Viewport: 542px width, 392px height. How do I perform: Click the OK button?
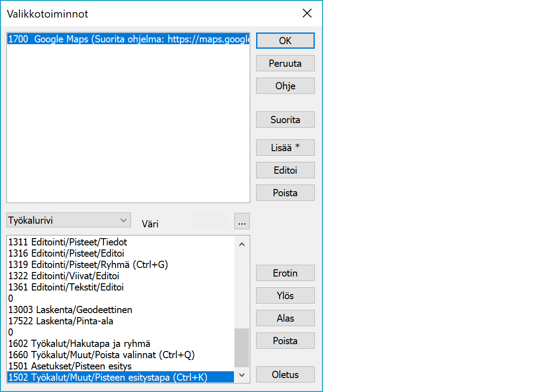click(x=285, y=41)
